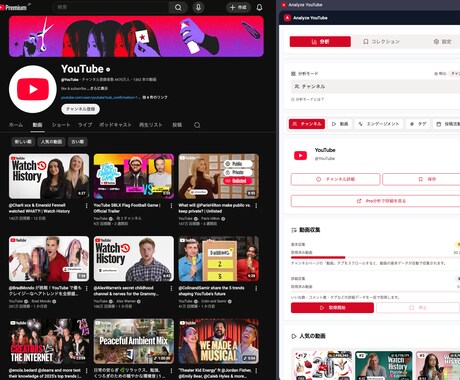The width and height of the screenshot is (460, 380).
Task: Switch to 投稿 channel tab
Action: 177,125
